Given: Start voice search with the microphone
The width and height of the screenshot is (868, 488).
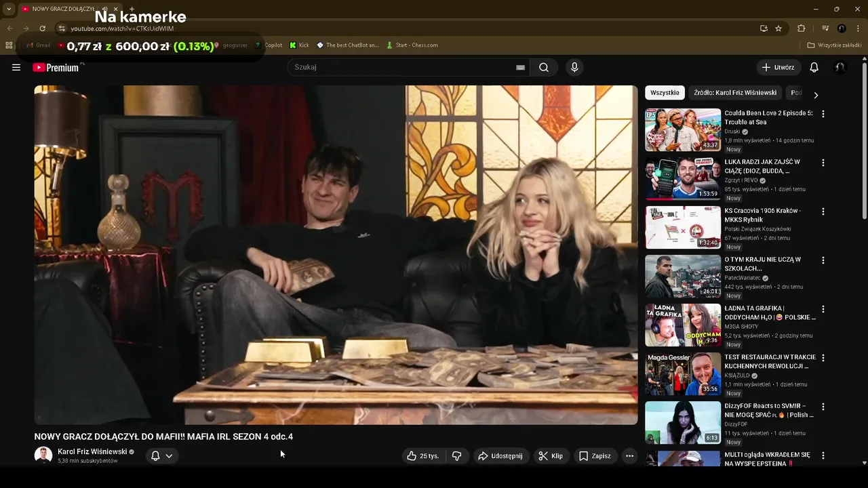Looking at the screenshot, I should (x=574, y=67).
